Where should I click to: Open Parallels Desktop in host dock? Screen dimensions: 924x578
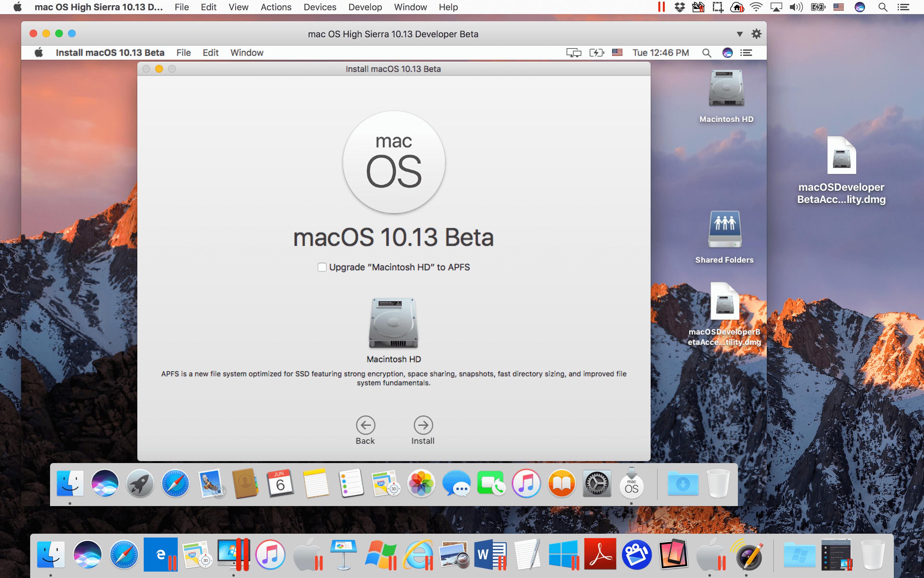(x=233, y=554)
